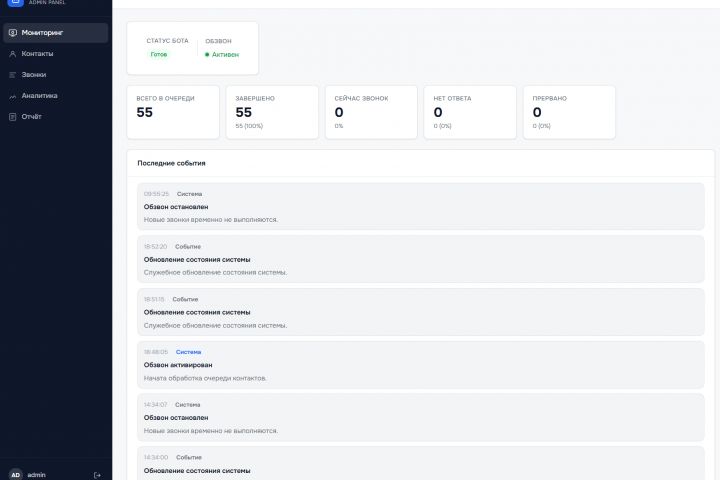Click the Аналитика chart icon
The image size is (720, 480).
tap(12, 96)
